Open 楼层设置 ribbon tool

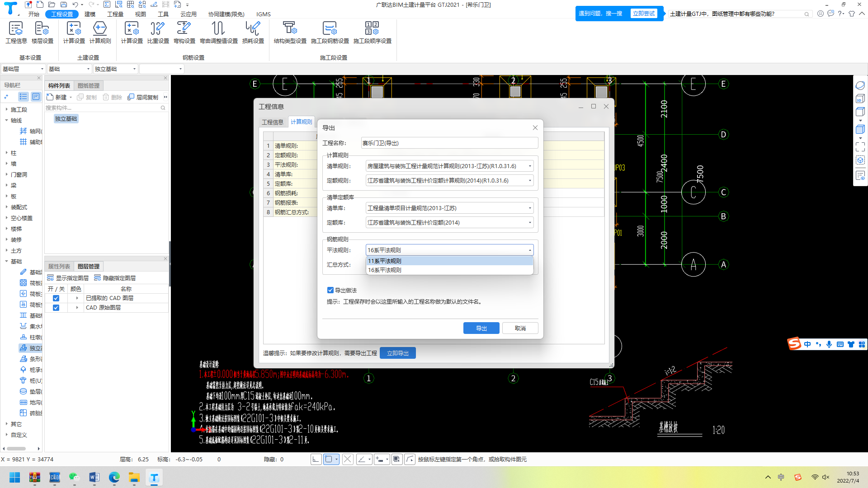pyautogui.click(x=42, y=33)
